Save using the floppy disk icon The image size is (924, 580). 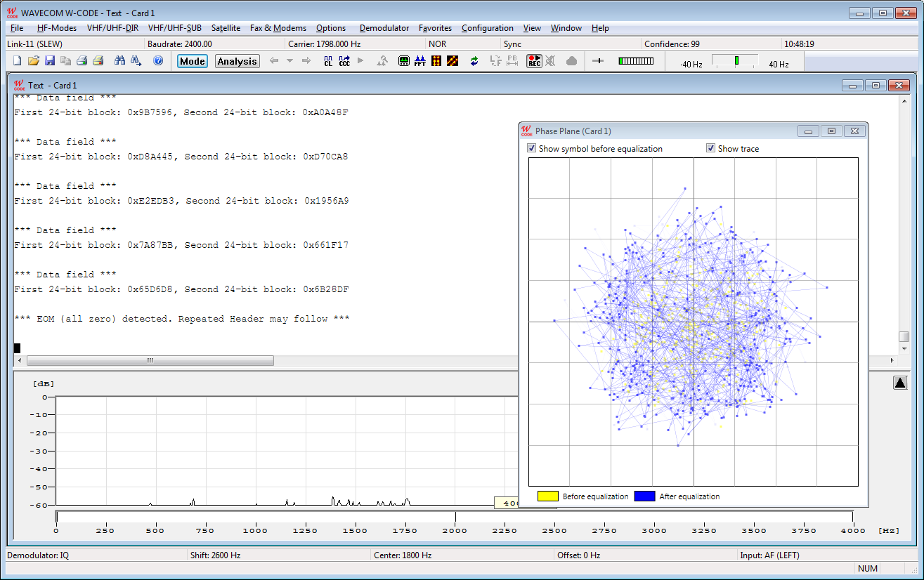(x=50, y=61)
